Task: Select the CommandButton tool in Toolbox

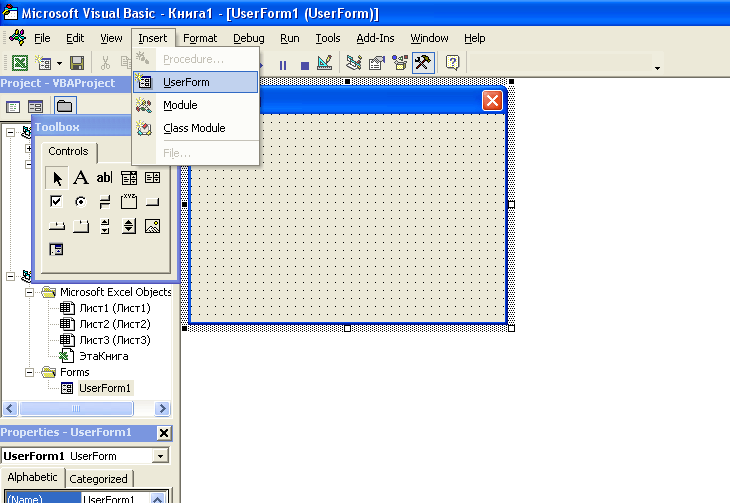Action: [x=153, y=202]
